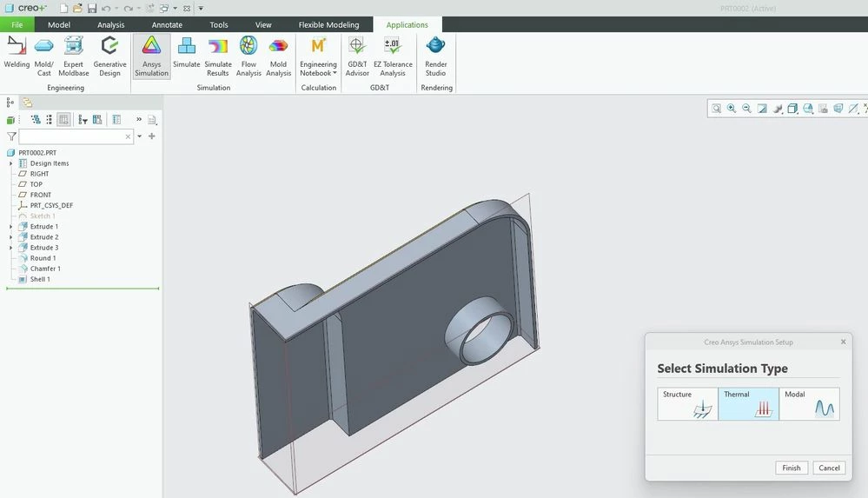Start Generative Design

click(x=109, y=55)
